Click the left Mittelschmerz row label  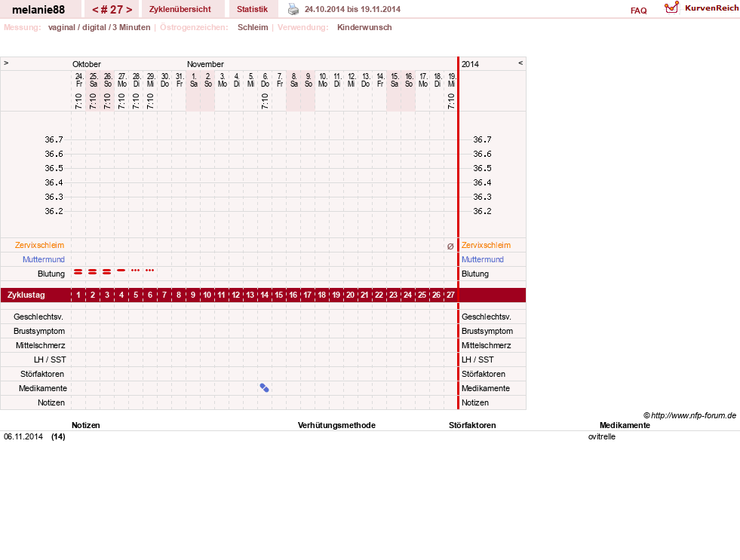[x=40, y=345]
